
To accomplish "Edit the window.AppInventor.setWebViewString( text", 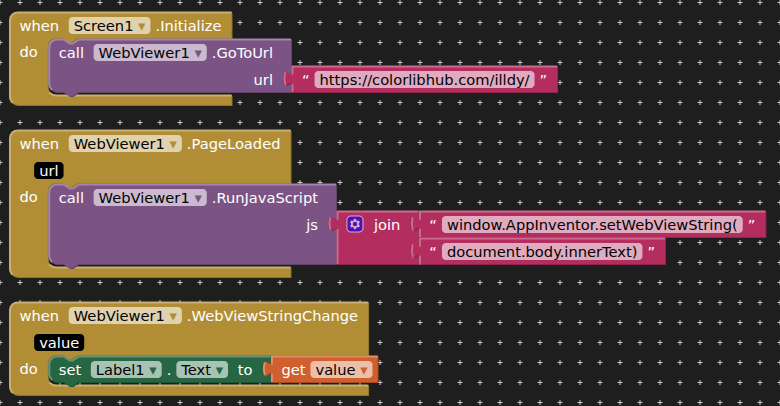I will pos(595,225).
